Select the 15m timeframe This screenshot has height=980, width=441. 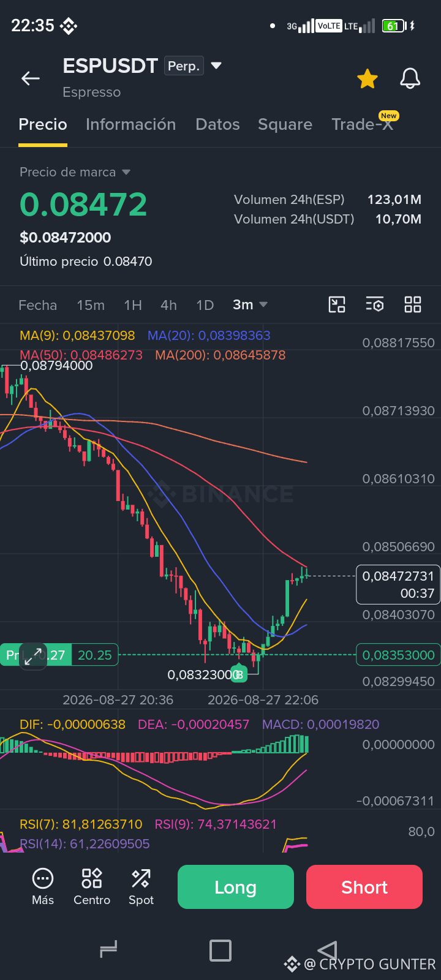[x=91, y=305]
